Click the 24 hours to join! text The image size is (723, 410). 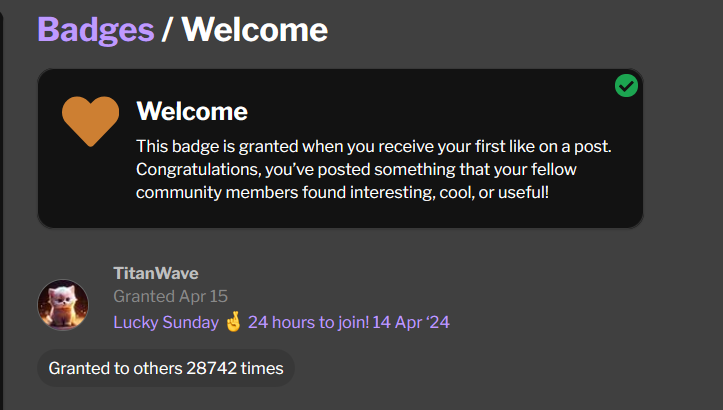pyautogui.click(x=308, y=322)
